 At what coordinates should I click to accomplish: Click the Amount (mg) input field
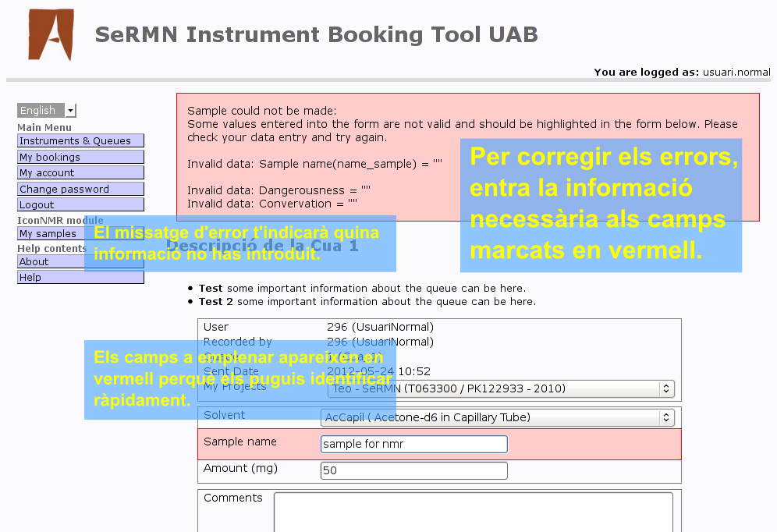click(414, 470)
